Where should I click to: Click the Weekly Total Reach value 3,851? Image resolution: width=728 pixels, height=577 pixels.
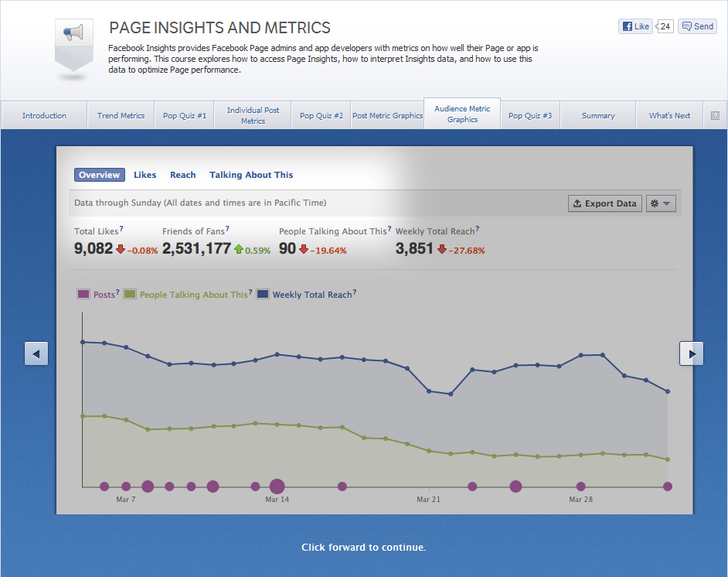[x=414, y=248]
